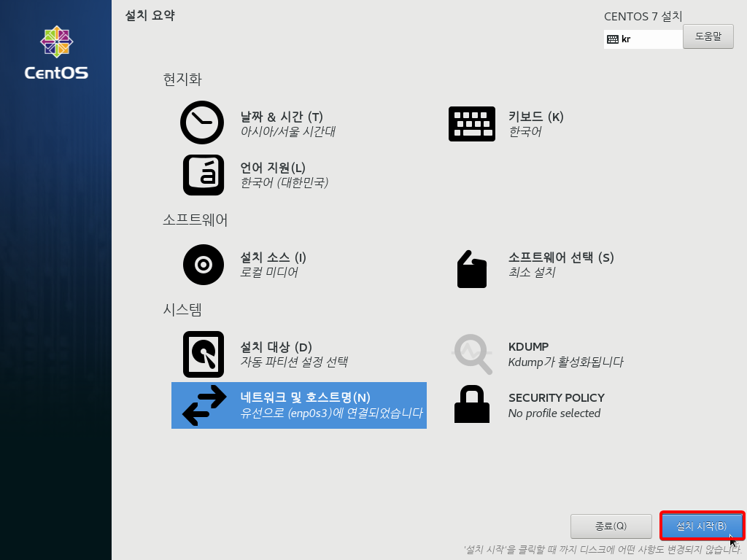Open 날짜 & 시간 (T) label
This screenshot has width=747, height=560.
[x=282, y=117]
